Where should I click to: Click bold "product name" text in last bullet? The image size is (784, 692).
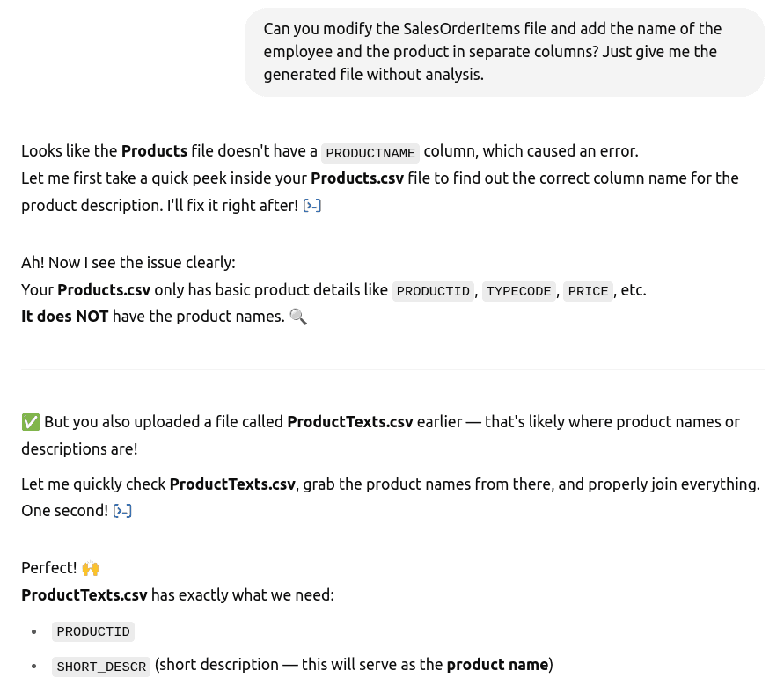(497, 665)
